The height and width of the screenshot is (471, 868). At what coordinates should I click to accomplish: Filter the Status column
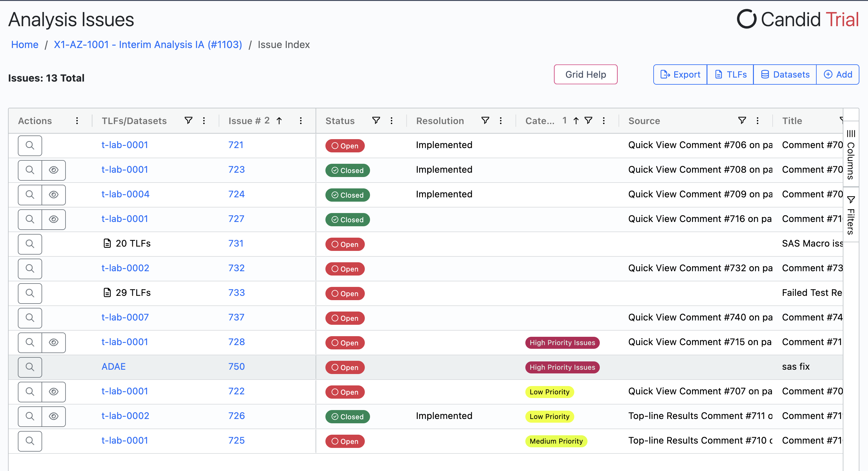pos(376,120)
